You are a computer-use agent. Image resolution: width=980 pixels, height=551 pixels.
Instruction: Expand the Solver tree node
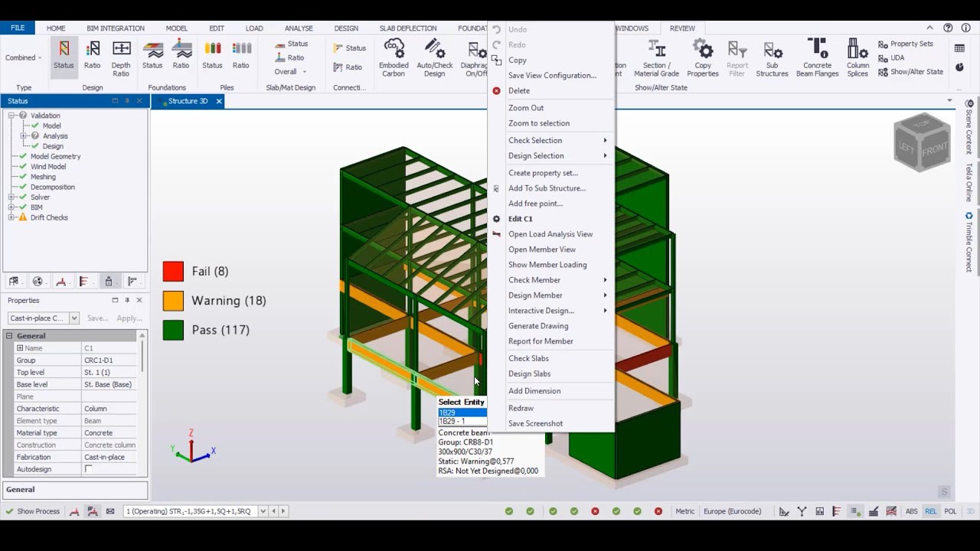12,197
